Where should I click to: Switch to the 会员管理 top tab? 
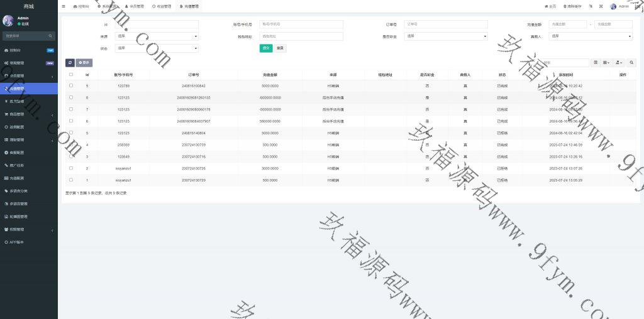click(x=133, y=6)
